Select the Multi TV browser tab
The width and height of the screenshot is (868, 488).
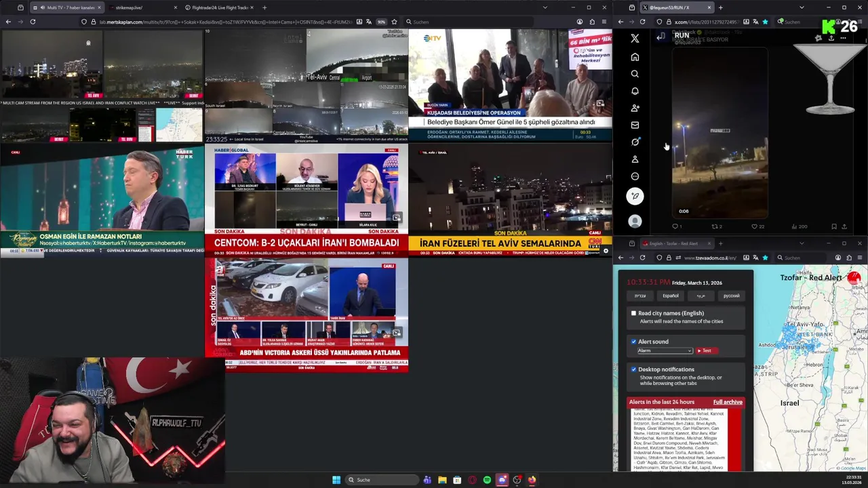click(x=66, y=7)
